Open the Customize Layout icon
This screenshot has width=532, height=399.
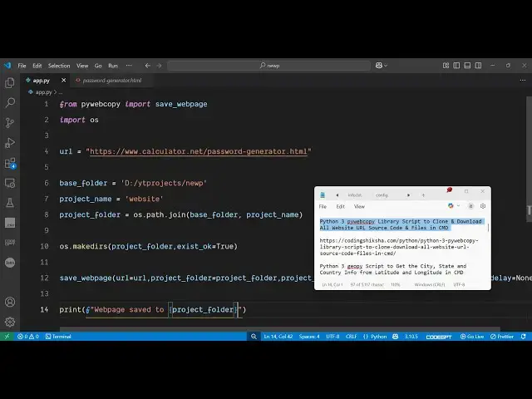pos(446,66)
